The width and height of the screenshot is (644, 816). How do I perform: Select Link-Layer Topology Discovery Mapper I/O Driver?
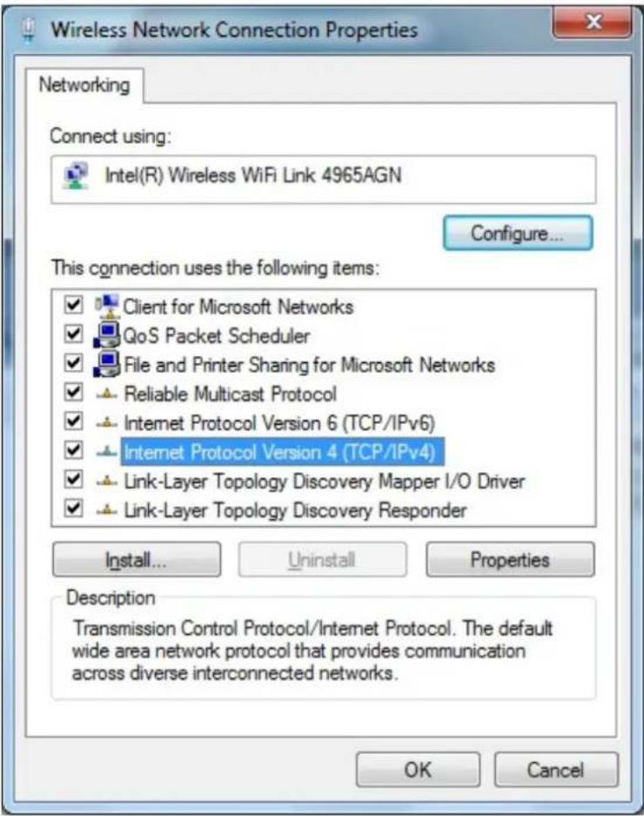[324, 482]
